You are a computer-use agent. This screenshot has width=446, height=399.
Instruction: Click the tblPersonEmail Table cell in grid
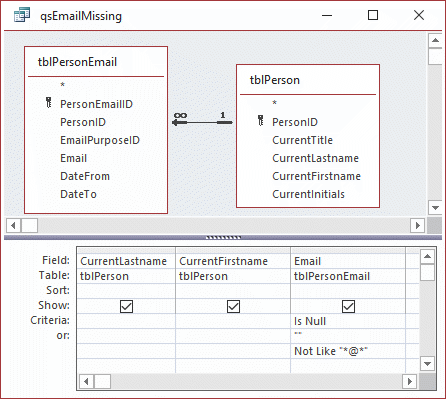pos(348,276)
